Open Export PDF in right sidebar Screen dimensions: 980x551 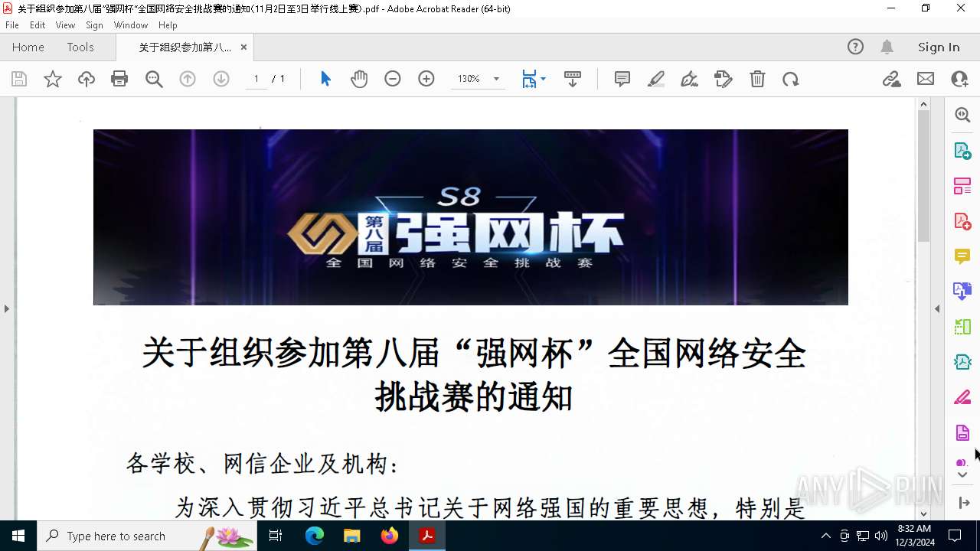962,150
